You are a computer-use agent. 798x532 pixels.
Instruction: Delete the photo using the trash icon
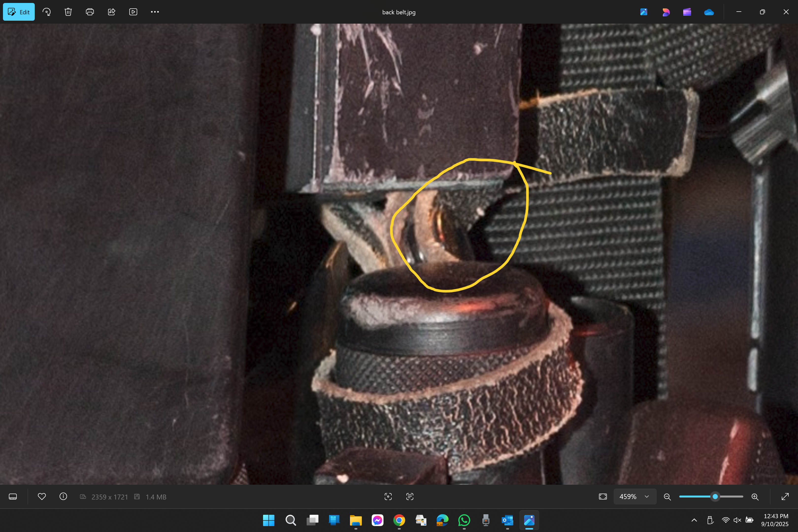tap(68, 12)
